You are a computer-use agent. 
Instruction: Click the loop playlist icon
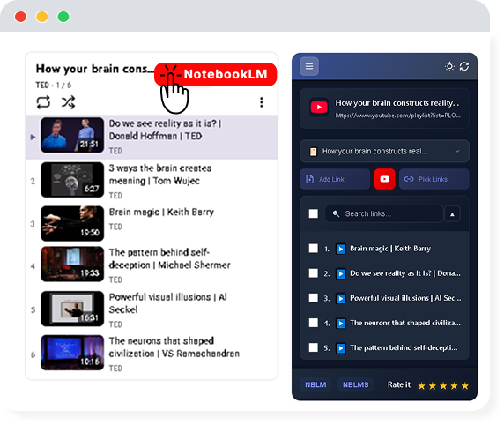[43, 102]
